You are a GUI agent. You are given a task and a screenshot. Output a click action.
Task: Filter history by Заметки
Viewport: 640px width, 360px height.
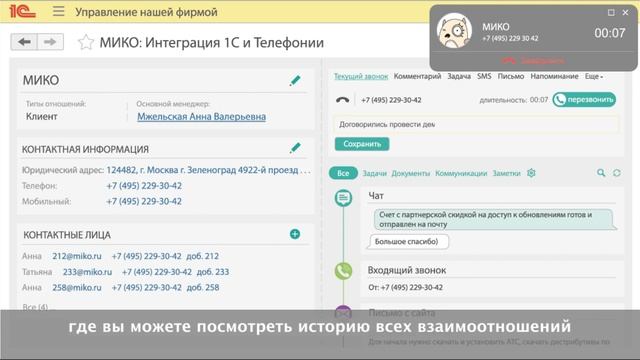[x=507, y=173]
